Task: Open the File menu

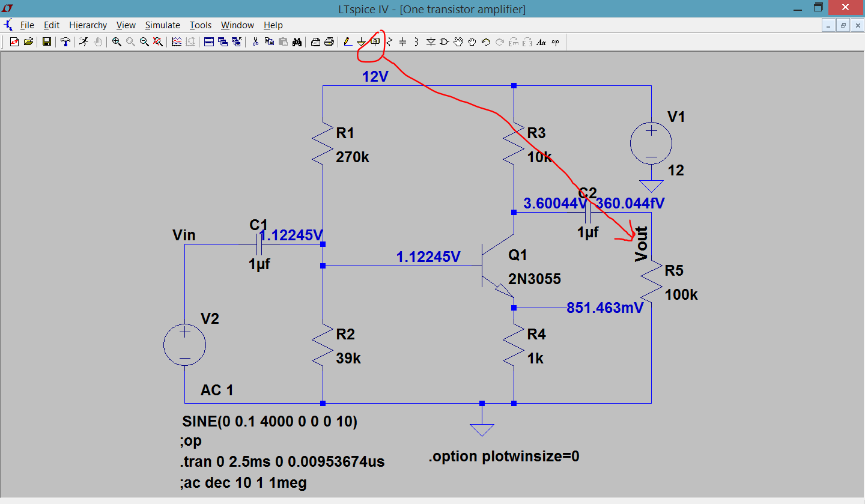Action: (27, 25)
